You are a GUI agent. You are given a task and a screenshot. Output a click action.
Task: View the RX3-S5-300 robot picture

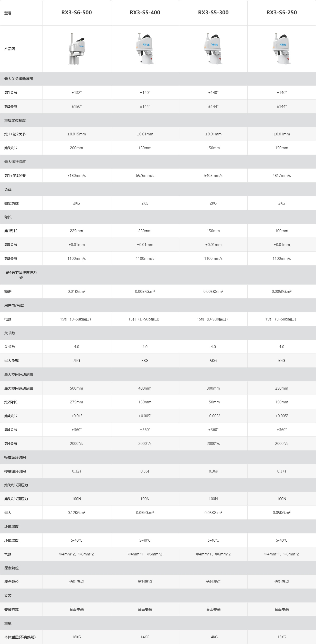[x=213, y=49]
